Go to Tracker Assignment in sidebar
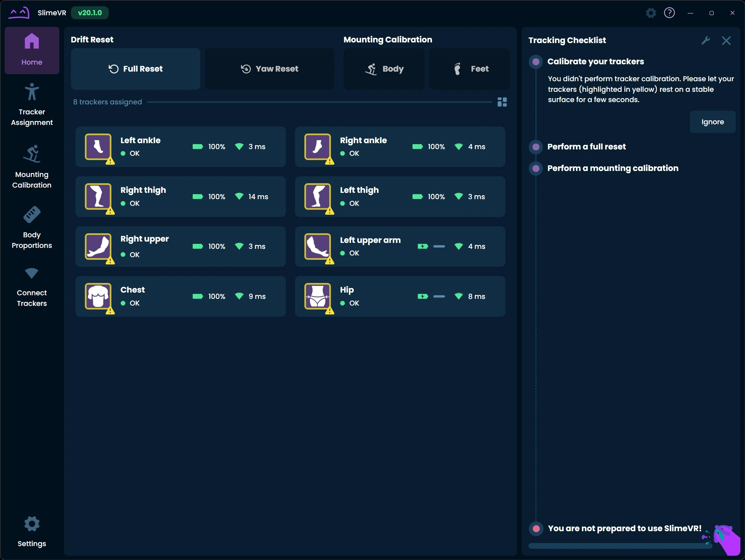The image size is (745, 560). pos(32,105)
